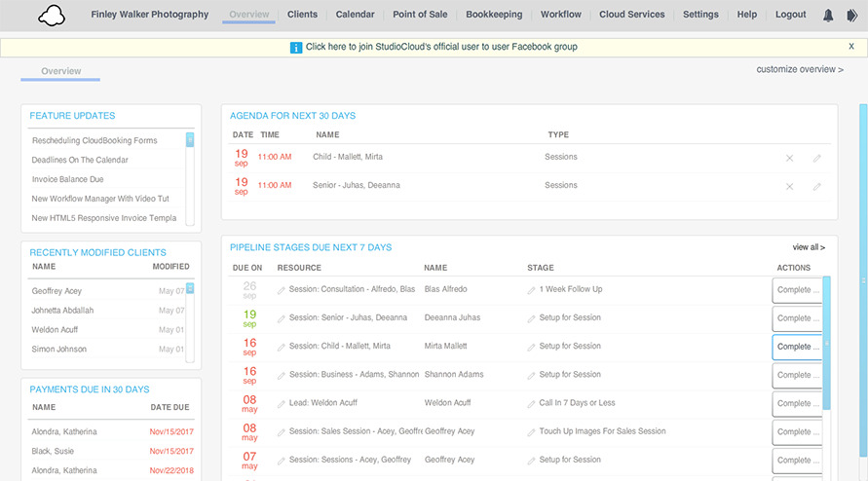Viewport: 868px width, 481px height.
Task: Open the customize overview link
Action: tap(800, 69)
